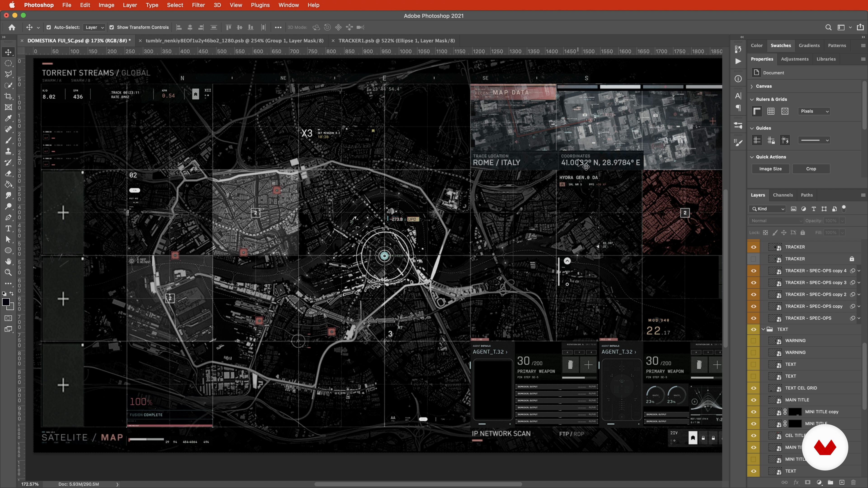Select the Clone Stamp tool
Screen dimensions: 868x488
[x=8, y=151]
